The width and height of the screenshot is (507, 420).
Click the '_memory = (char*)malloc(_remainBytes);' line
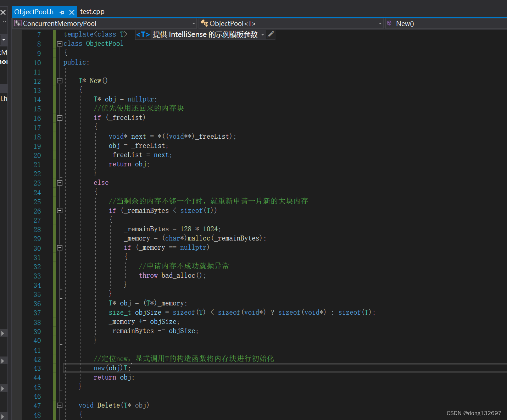[195, 238]
